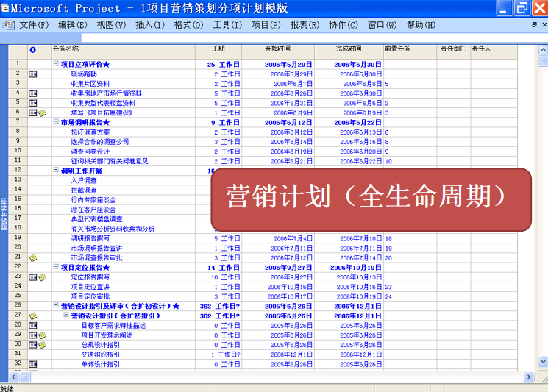Screen dimensions: 548x392
Task: Select task 定位报告撰写
Action: [90, 277]
